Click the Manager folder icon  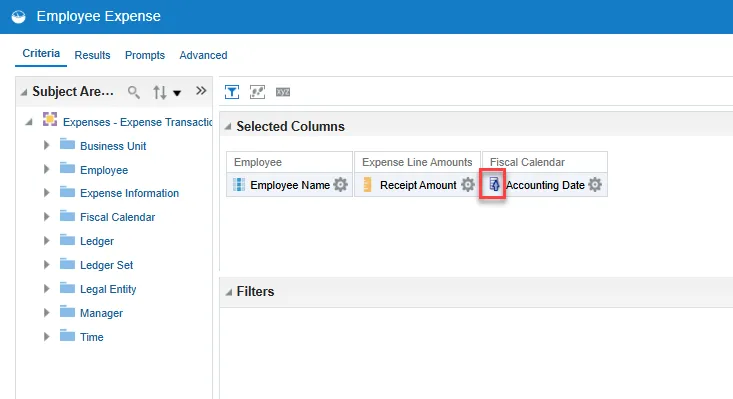67,311
